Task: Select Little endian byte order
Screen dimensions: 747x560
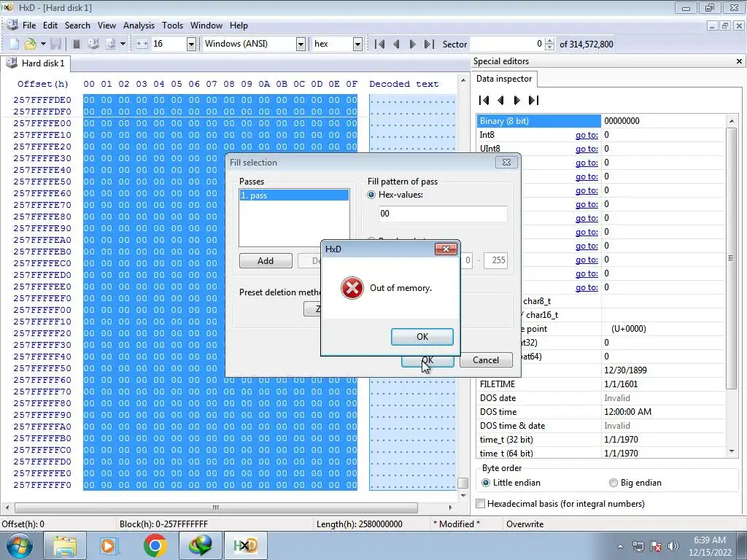Action: pyautogui.click(x=485, y=483)
